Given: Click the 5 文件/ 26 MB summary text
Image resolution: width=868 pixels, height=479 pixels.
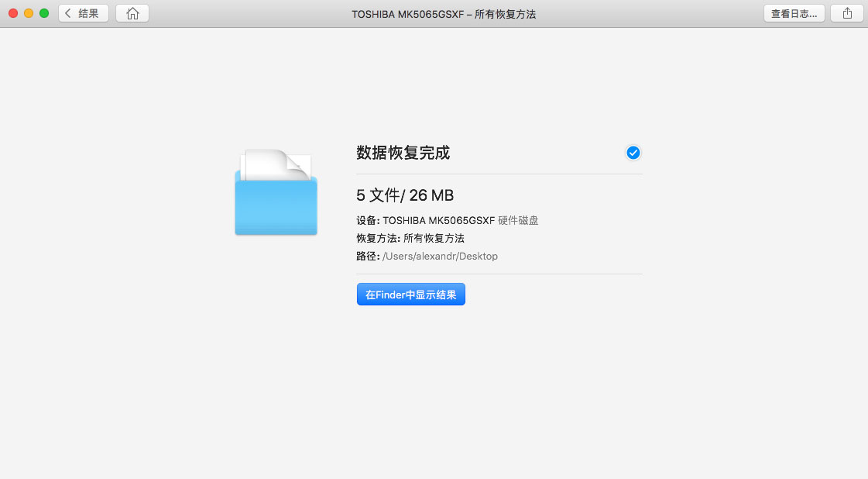Looking at the screenshot, I should pos(405,195).
